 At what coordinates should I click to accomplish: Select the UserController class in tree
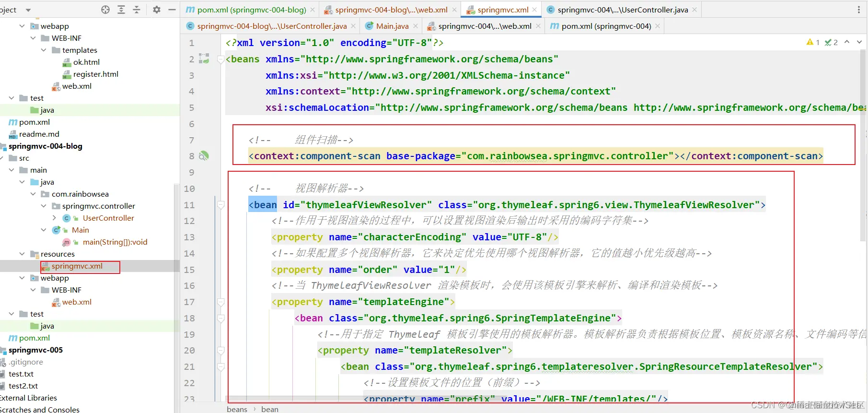tap(108, 218)
